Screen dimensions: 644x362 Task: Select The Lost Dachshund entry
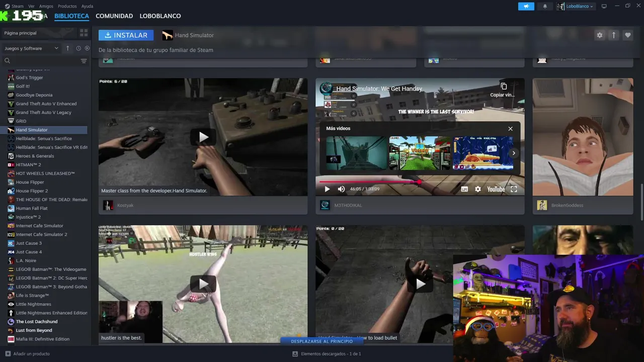tap(47, 321)
